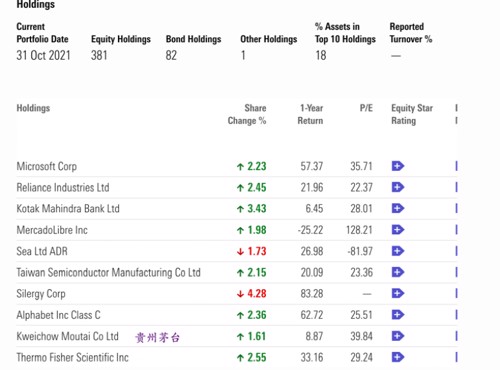This screenshot has width=500, height=370.
Task: Click the red down arrow next to 4.28
Action: coord(240,294)
